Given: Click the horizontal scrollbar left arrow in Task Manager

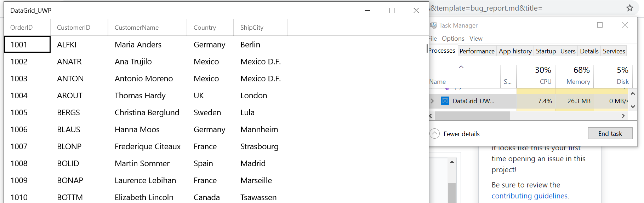Looking at the screenshot, I should (431, 116).
